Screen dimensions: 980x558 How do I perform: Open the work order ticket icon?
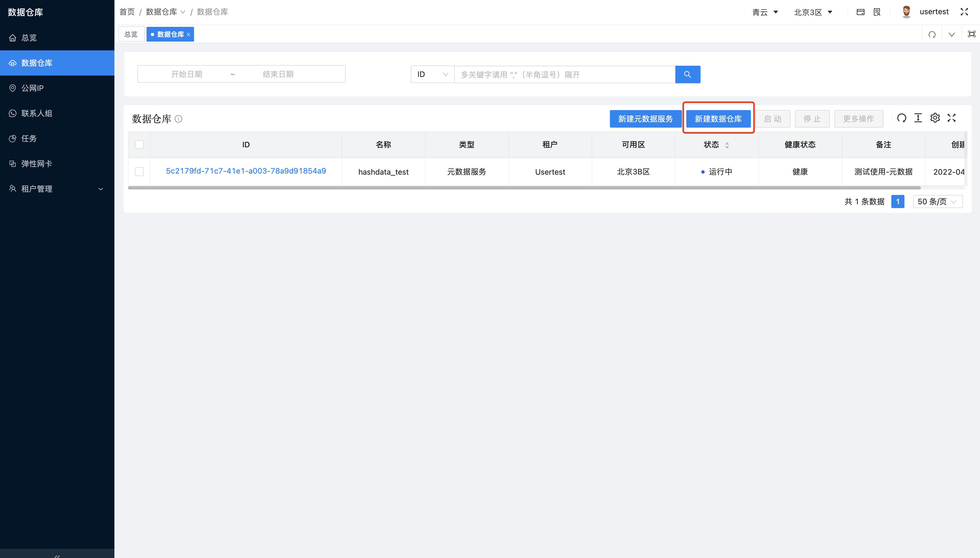point(877,11)
